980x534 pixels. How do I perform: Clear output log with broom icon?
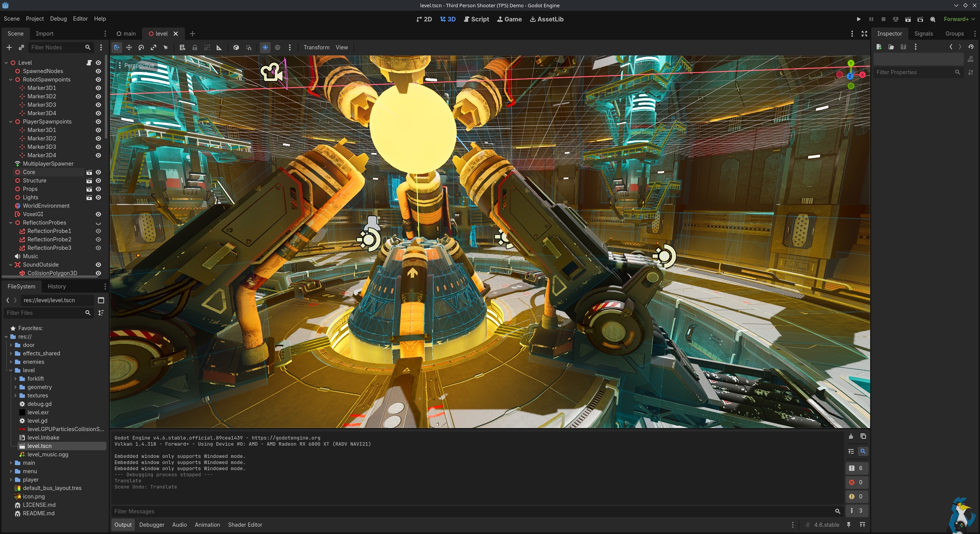851,436
